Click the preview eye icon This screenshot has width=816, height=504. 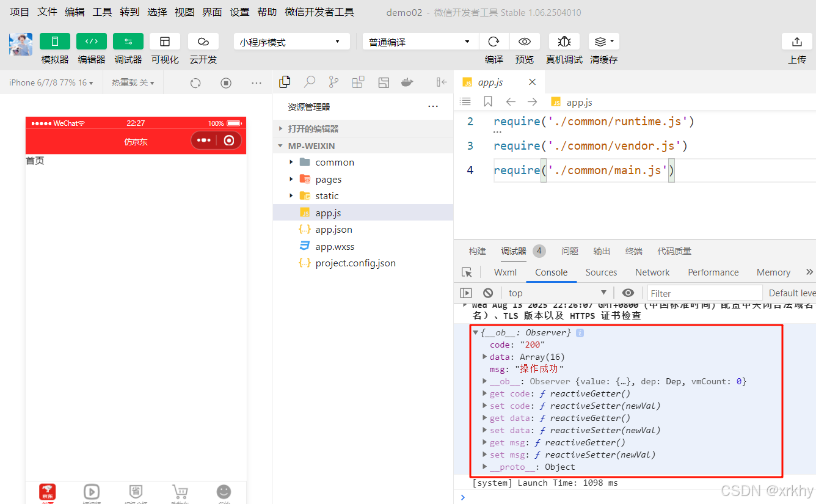tap(525, 42)
